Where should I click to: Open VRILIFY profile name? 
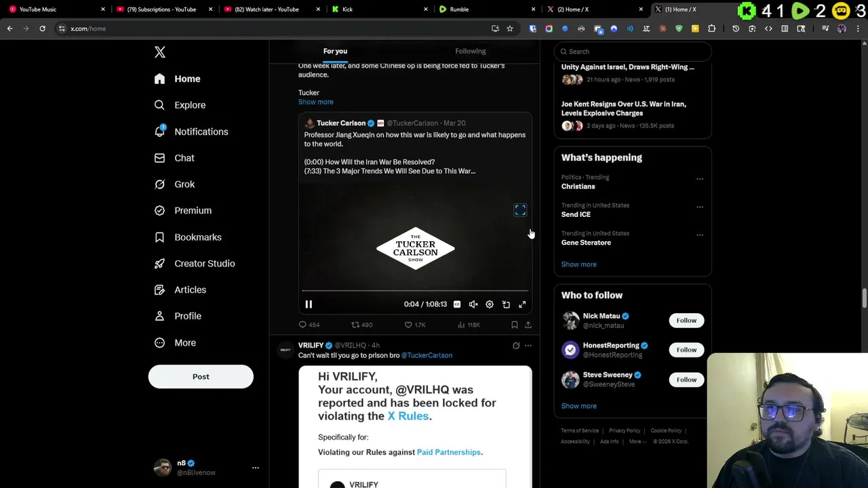click(311, 346)
